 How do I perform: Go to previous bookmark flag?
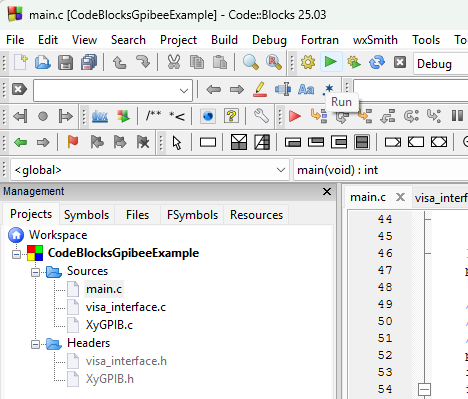(97, 142)
